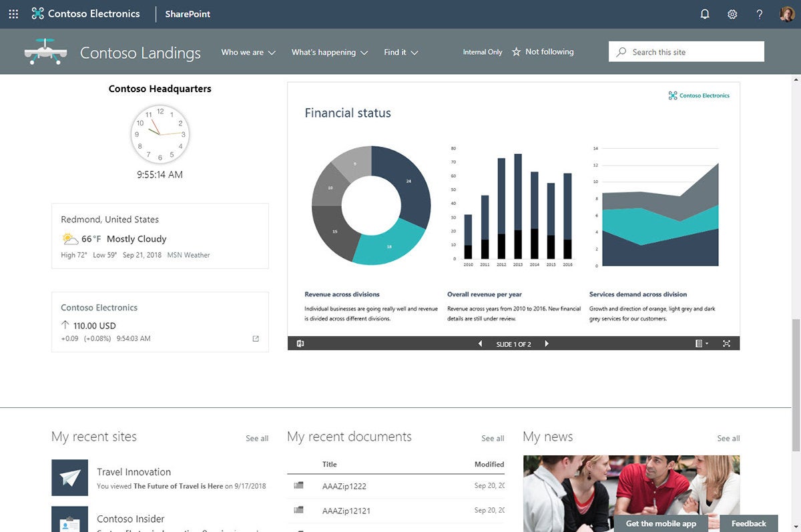Viewport: 801px width, 532px height.
Task: Open the Travel Innovation site
Action: [x=133, y=472]
